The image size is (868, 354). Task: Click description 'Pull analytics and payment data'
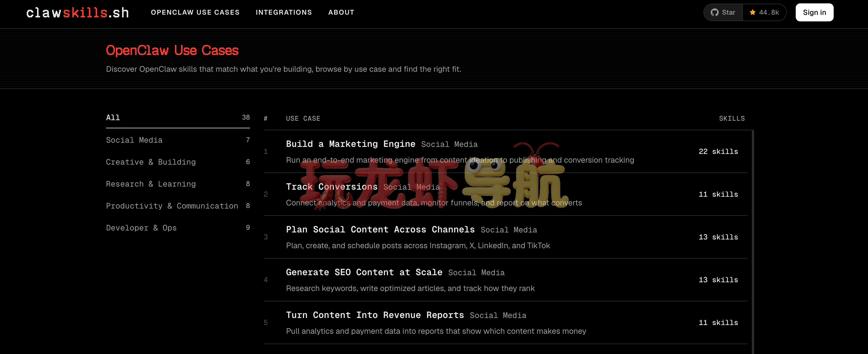436,331
